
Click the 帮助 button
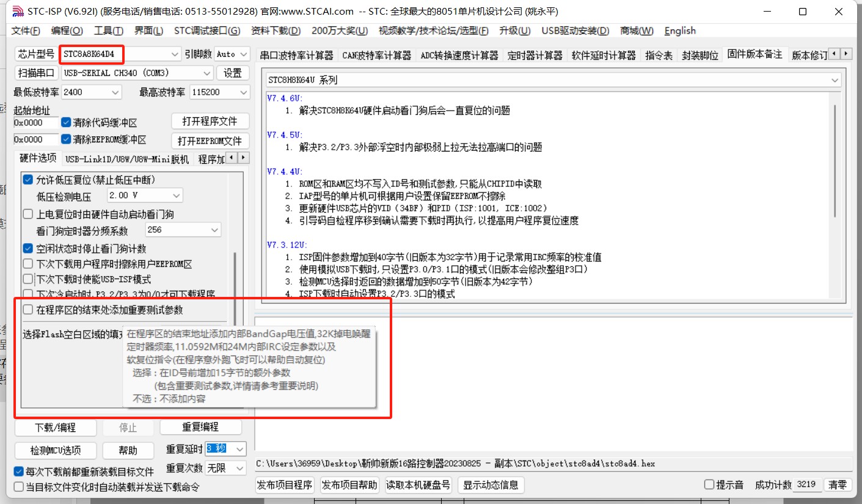(x=128, y=450)
